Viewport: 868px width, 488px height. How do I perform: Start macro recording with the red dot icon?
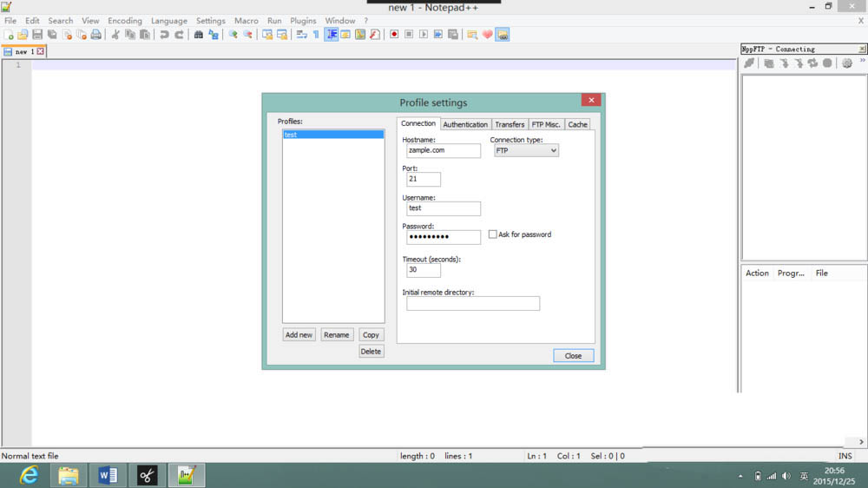point(394,35)
